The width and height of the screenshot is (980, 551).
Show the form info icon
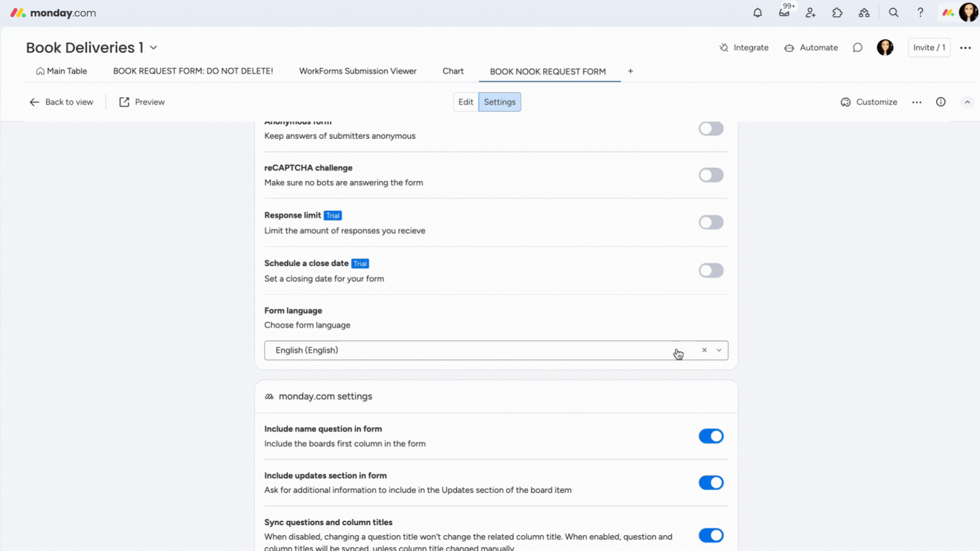[x=941, y=102]
